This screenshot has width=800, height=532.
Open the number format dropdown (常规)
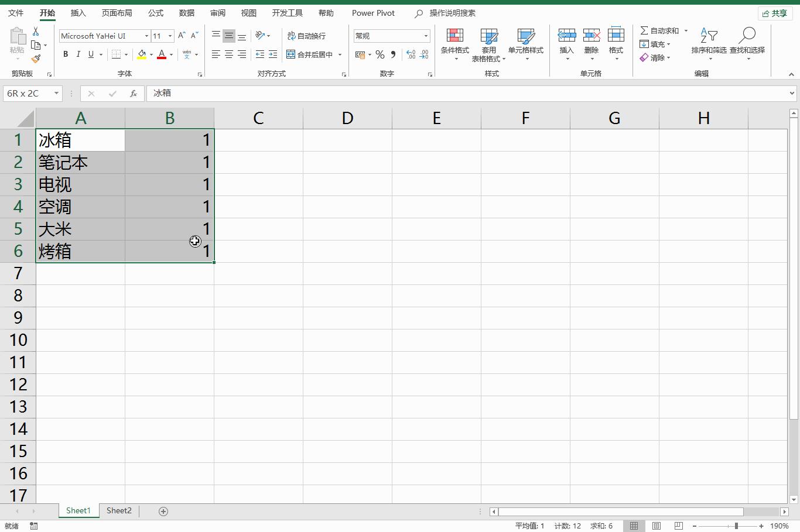(426, 36)
